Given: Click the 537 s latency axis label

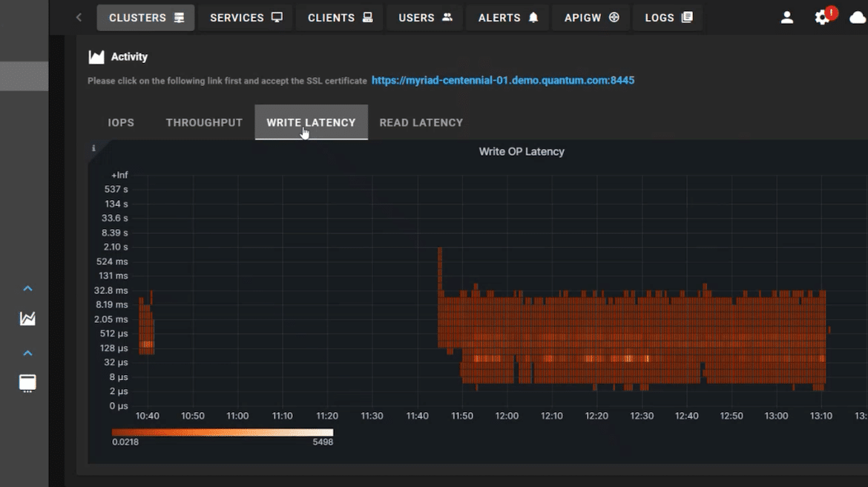Looking at the screenshot, I should [116, 189].
